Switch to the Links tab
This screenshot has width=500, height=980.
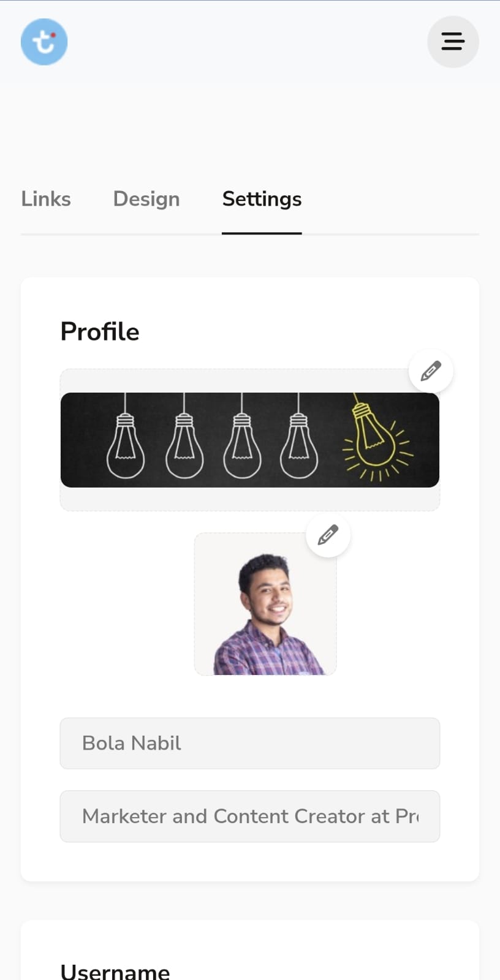pos(46,199)
